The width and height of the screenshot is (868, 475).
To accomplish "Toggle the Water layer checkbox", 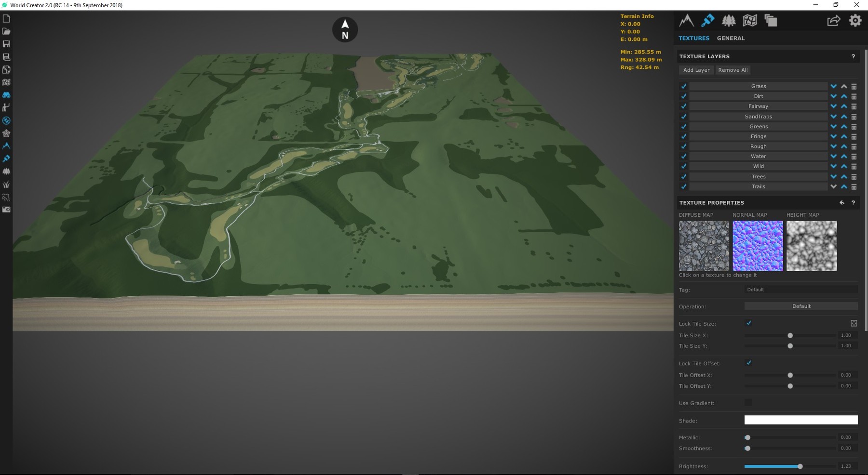I will click(x=683, y=156).
